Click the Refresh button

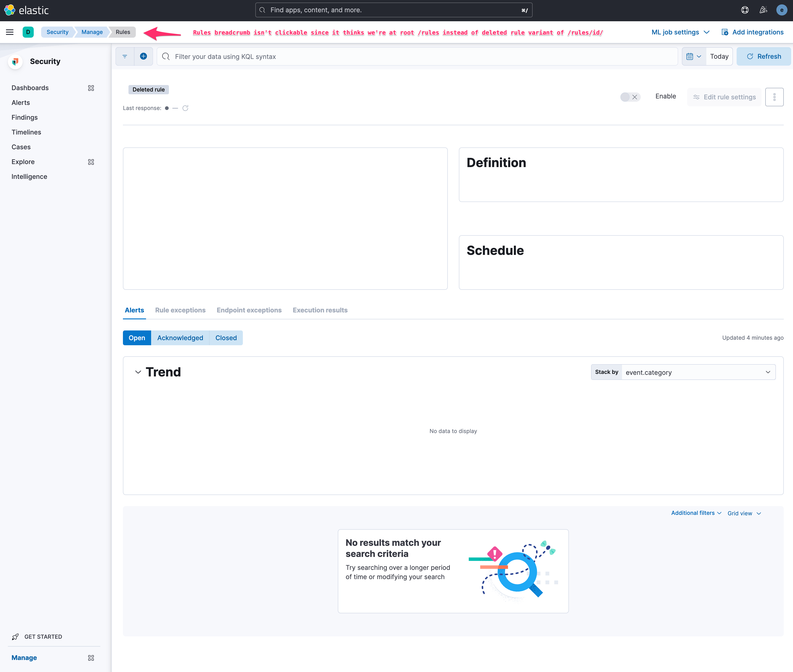click(764, 56)
